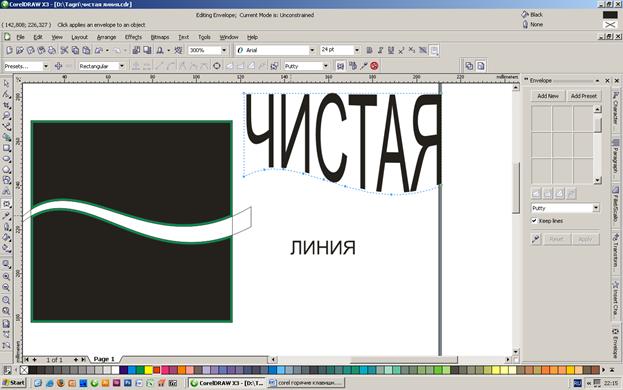Click the Add New button

[548, 96]
